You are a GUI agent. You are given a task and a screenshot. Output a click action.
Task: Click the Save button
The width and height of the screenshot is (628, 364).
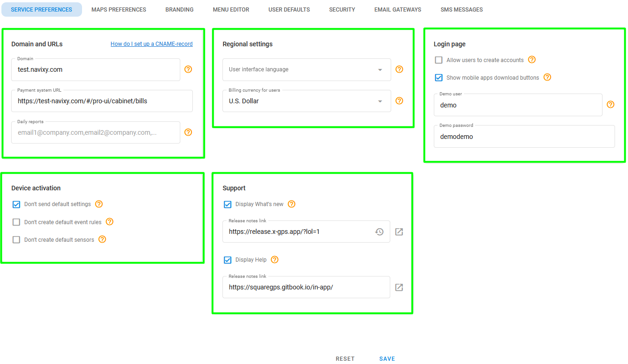coord(387,359)
